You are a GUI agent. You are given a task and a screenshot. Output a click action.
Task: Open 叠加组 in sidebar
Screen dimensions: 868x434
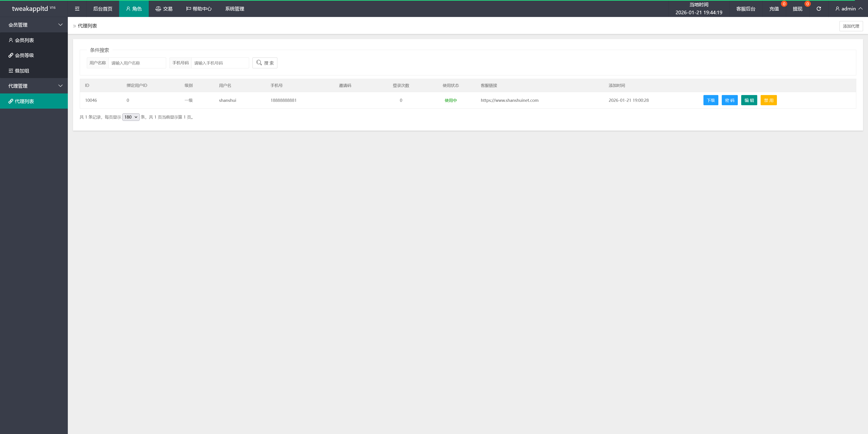click(x=22, y=71)
